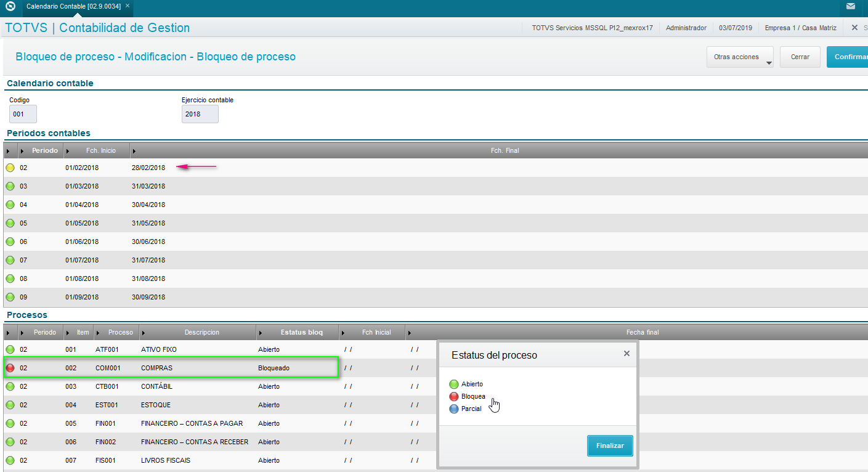Select the 30/09/2018 end date cell
The image size is (868, 472).
tap(148, 297)
